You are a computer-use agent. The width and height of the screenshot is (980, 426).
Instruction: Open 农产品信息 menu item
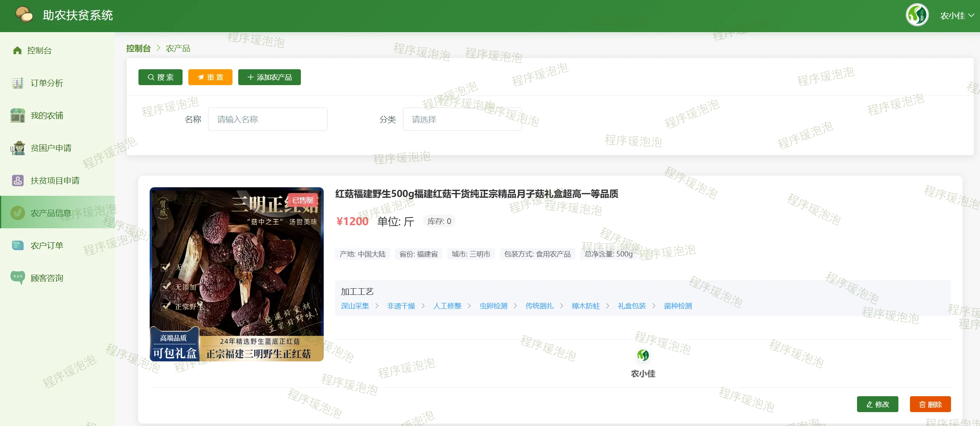pos(51,213)
